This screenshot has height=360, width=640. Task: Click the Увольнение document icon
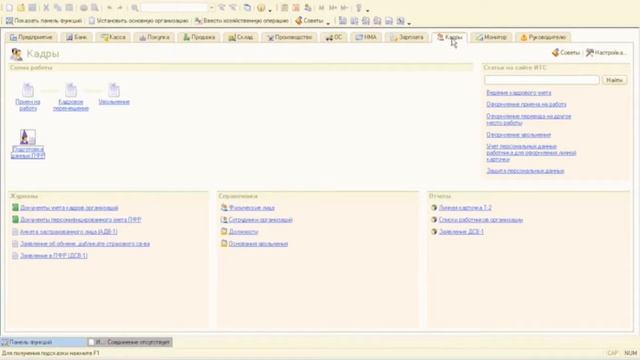(x=114, y=90)
